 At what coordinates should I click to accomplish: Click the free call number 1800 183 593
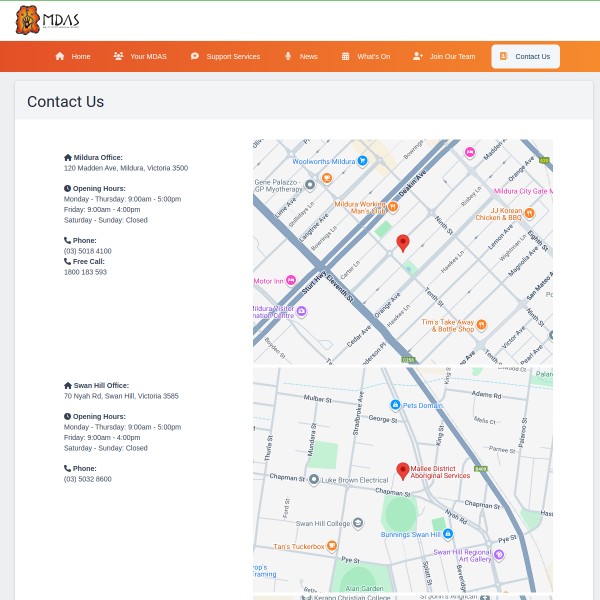point(85,272)
